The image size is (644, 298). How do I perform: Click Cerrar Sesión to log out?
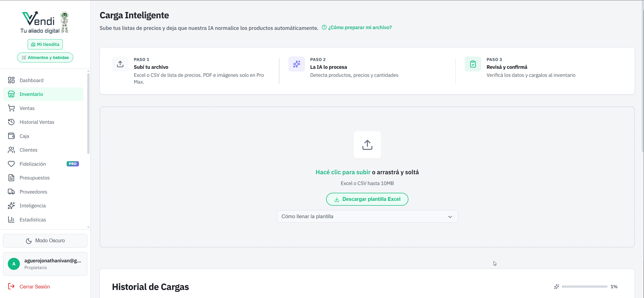[35, 287]
